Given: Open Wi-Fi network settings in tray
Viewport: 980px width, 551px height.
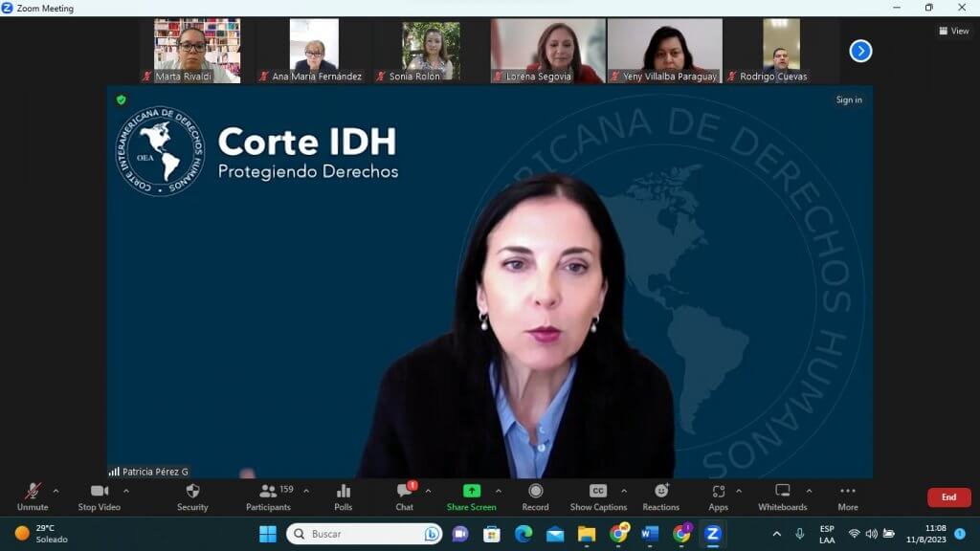Looking at the screenshot, I should pyautogui.click(x=854, y=534).
